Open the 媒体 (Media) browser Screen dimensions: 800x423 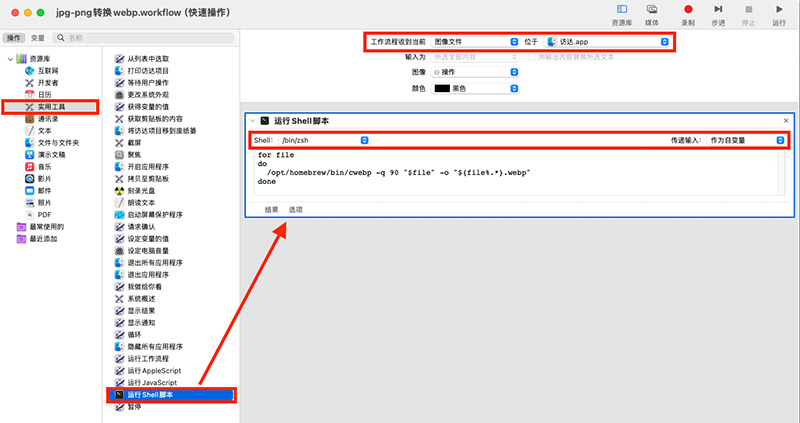(651, 13)
